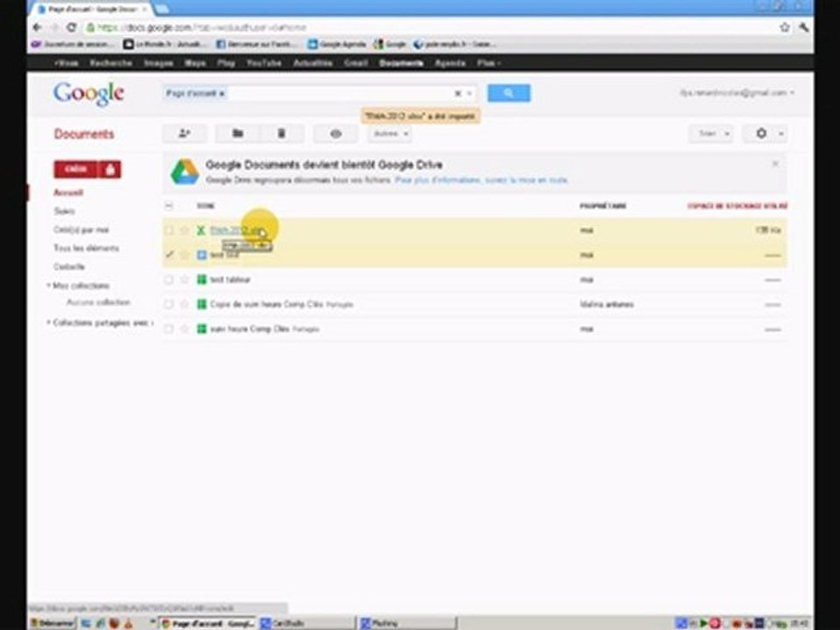Viewport: 840px width, 630px height.
Task: Star the 'test tableur' file
Action: coord(185,280)
